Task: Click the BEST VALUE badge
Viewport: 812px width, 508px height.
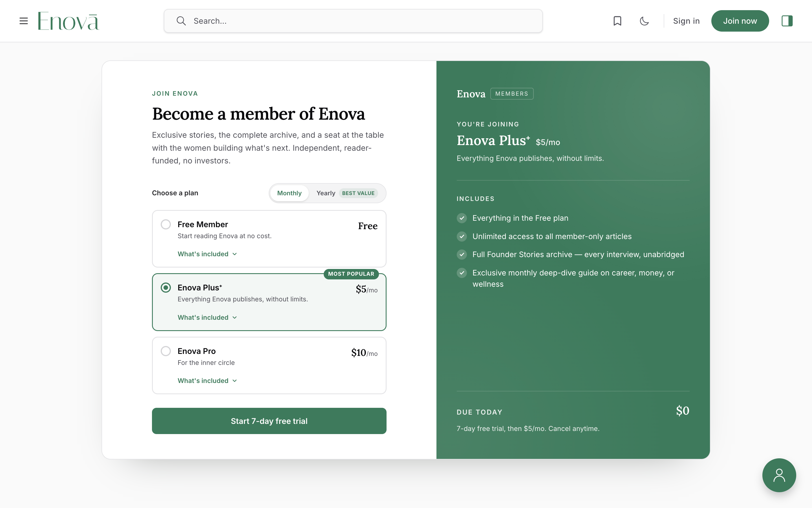Action: click(x=358, y=193)
